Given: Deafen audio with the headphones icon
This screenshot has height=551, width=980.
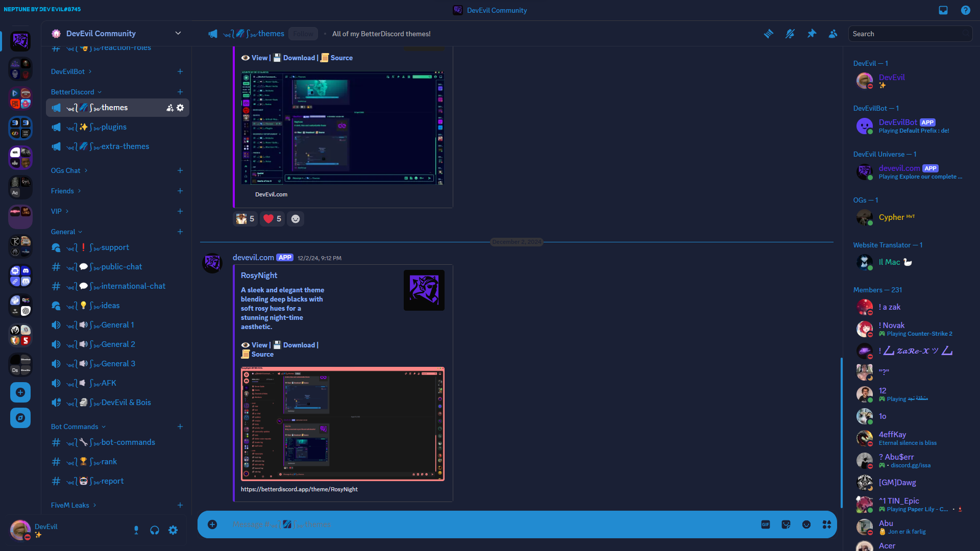Looking at the screenshot, I should [x=155, y=530].
